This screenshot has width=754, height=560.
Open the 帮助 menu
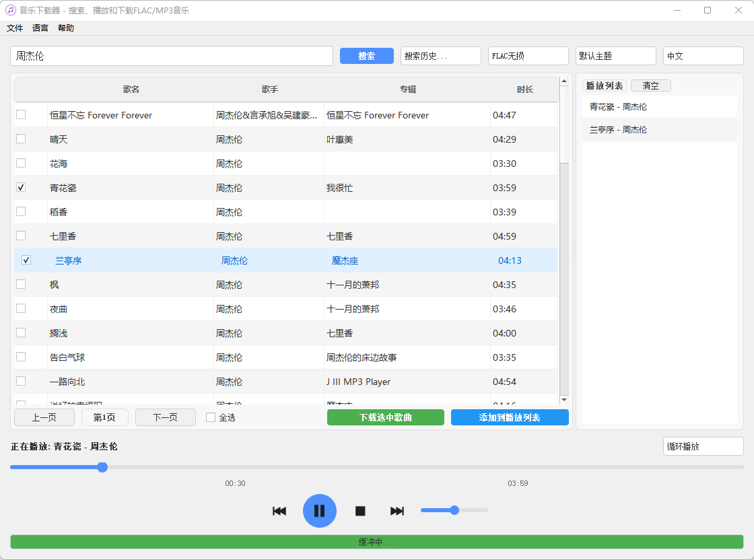65,28
